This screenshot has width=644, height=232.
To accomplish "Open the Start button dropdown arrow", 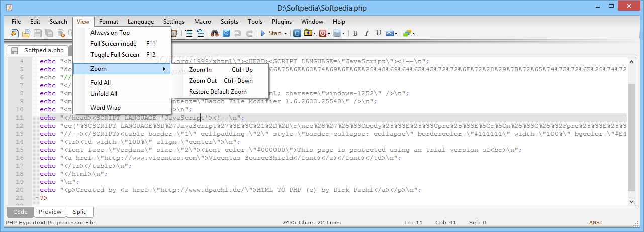I will (286, 34).
